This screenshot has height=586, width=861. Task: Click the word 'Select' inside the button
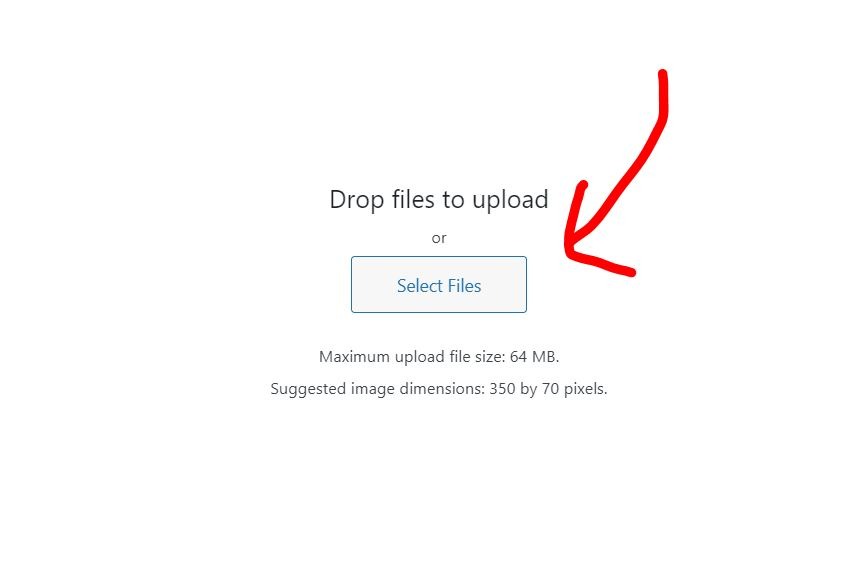(x=420, y=286)
